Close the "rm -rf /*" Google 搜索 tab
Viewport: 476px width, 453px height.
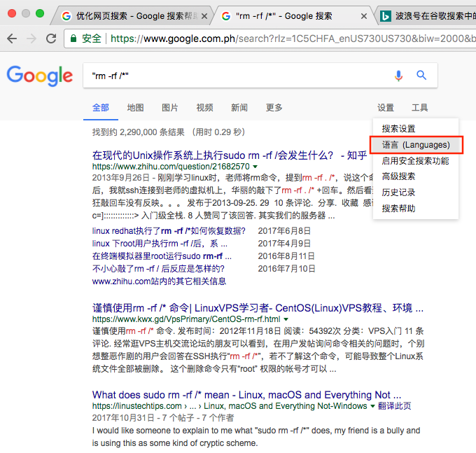pos(364,16)
